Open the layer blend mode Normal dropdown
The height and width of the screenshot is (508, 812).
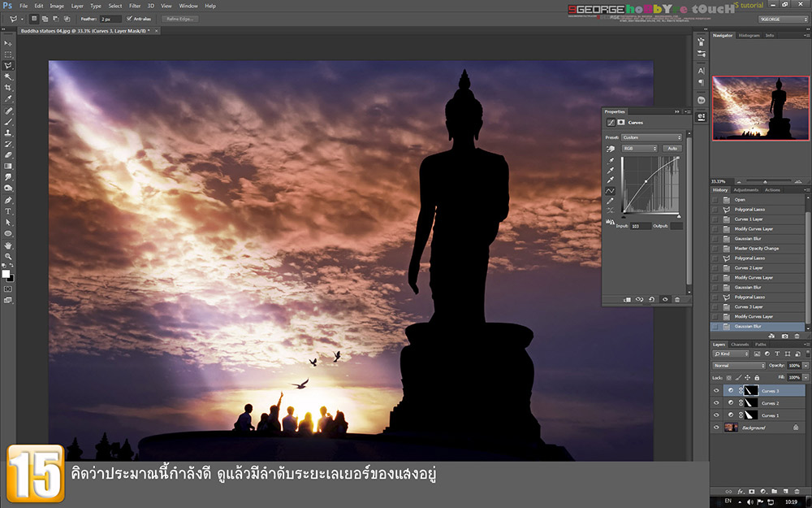coord(738,366)
